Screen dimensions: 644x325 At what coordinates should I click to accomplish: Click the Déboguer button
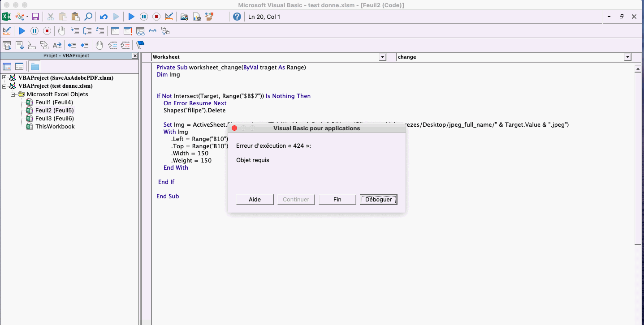[x=379, y=200]
